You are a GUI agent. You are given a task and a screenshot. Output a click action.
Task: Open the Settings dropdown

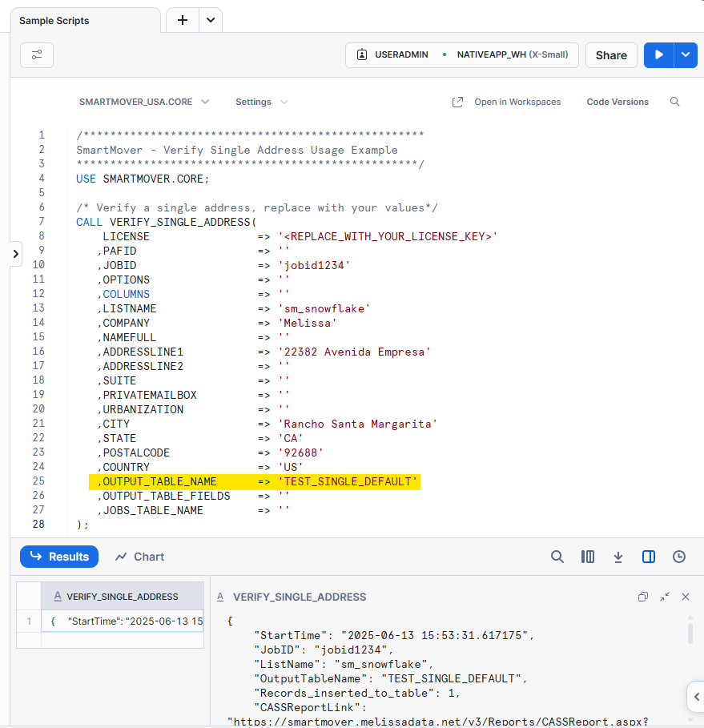click(261, 102)
